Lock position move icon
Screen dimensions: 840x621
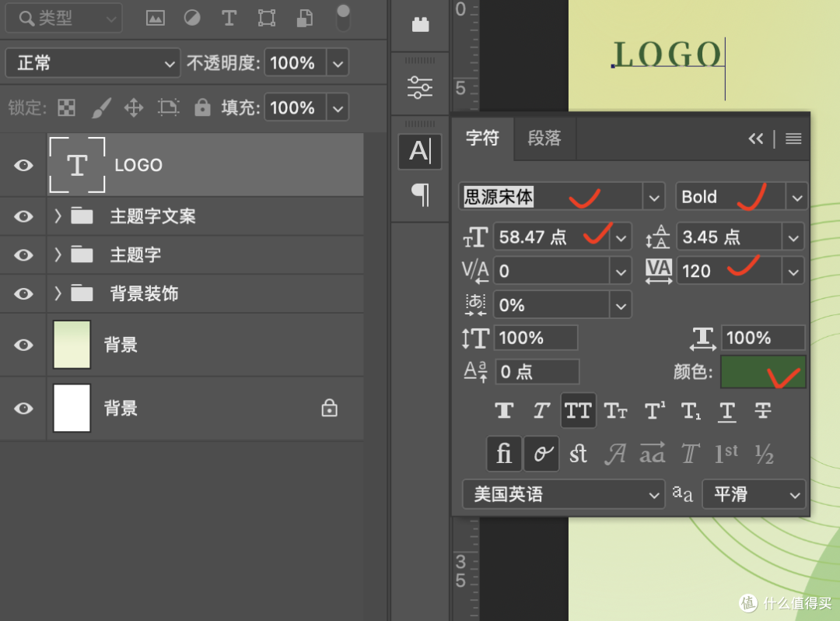pos(134,107)
